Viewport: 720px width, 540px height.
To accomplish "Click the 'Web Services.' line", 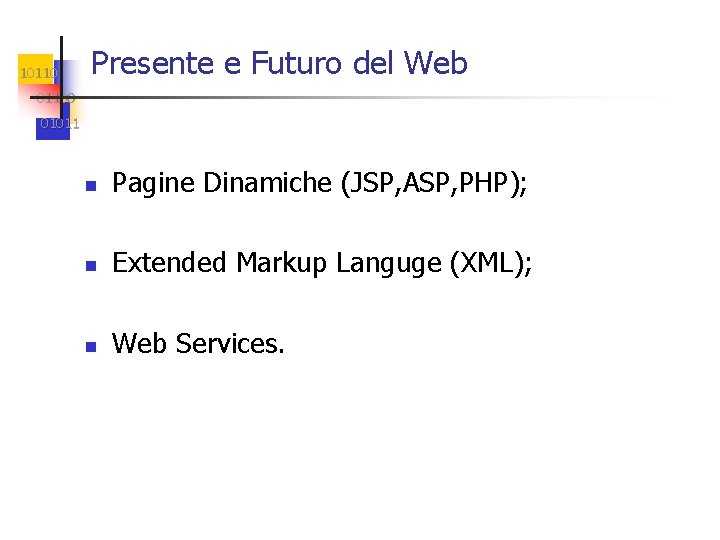I will click(x=198, y=343).
